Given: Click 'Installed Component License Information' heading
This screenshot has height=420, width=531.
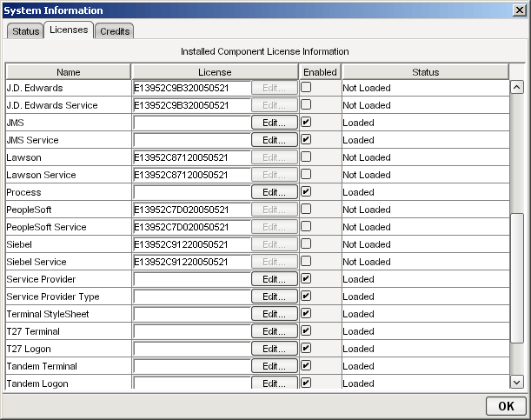Looking at the screenshot, I should point(265,51).
